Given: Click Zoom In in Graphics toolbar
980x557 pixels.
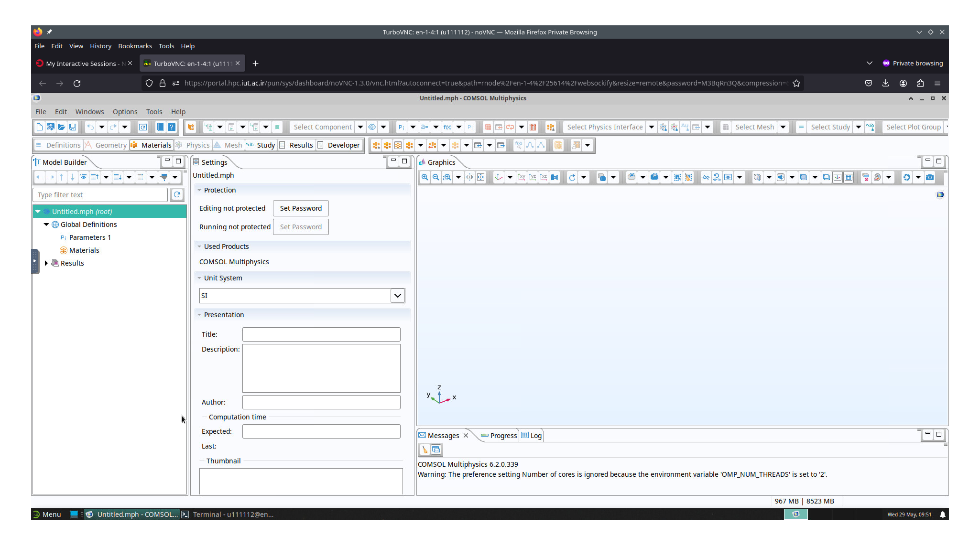Looking at the screenshot, I should 425,177.
